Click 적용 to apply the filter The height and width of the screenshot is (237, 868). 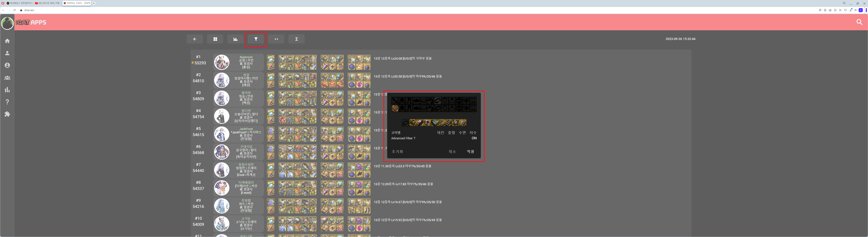coord(470,152)
